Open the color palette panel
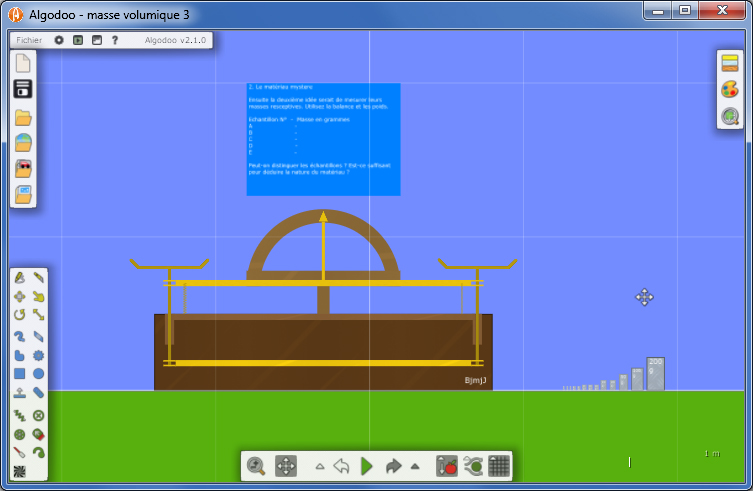 point(730,90)
